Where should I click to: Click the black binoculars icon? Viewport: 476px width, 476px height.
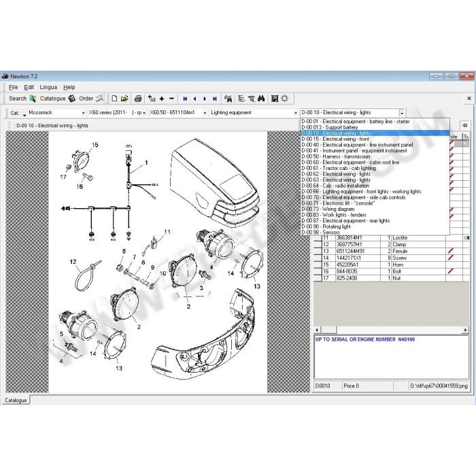[261, 99]
